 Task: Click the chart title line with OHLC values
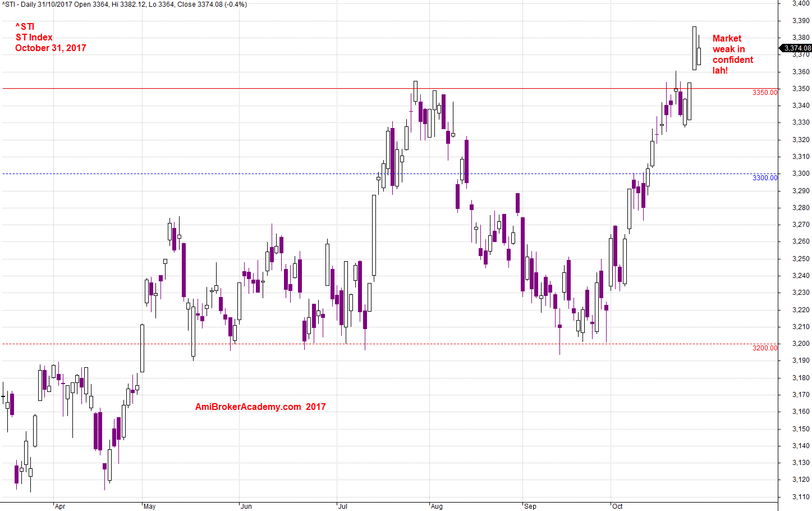(124, 4)
